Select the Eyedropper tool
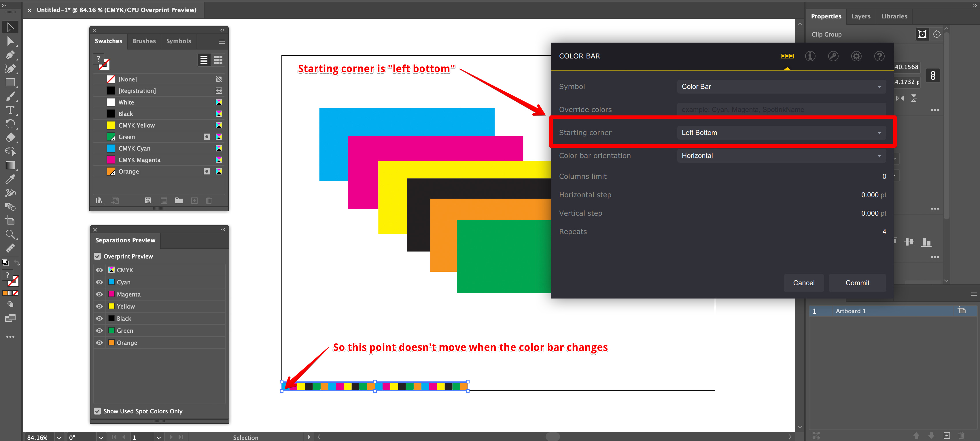The height and width of the screenshot is (441, 980). pyautogui.click(x=11, y=179)
